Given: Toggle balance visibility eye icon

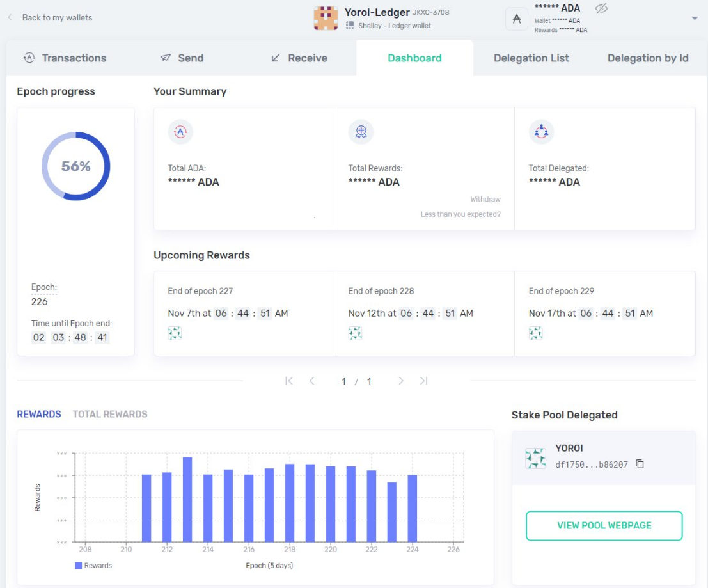Looking at the screenshot, I should tap(601, 8).
